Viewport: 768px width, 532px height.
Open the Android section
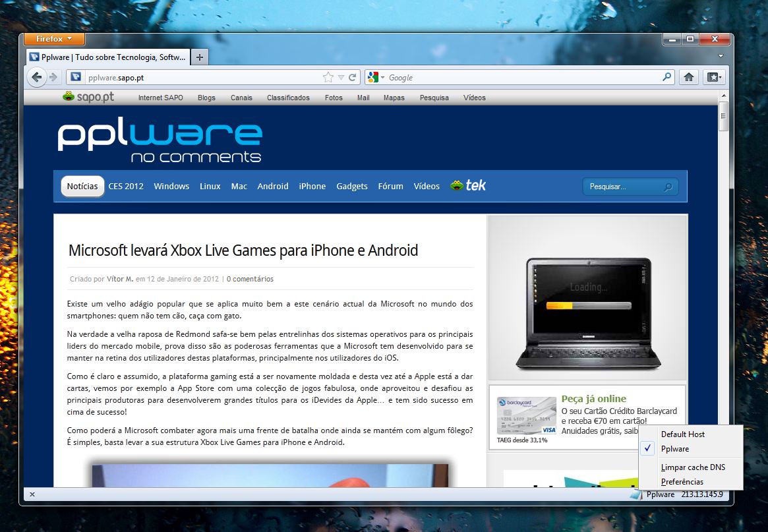click(x=273, y=186)
